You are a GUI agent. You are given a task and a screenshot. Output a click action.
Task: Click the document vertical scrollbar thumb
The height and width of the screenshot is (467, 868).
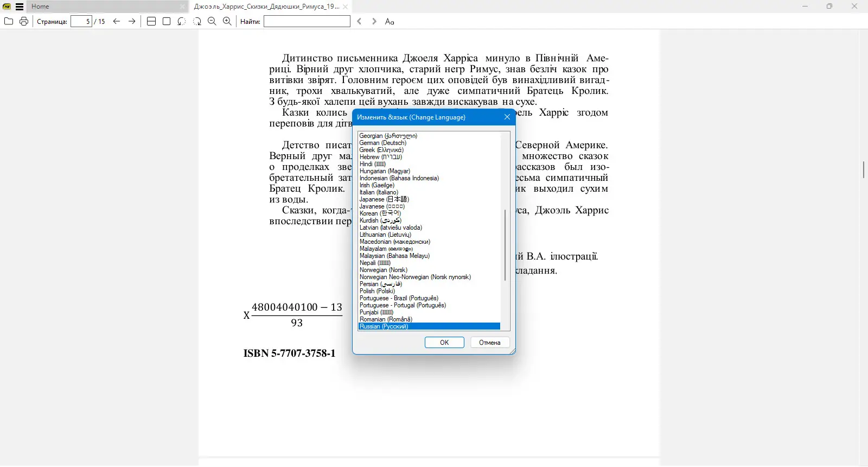click(x=863, y=170)
